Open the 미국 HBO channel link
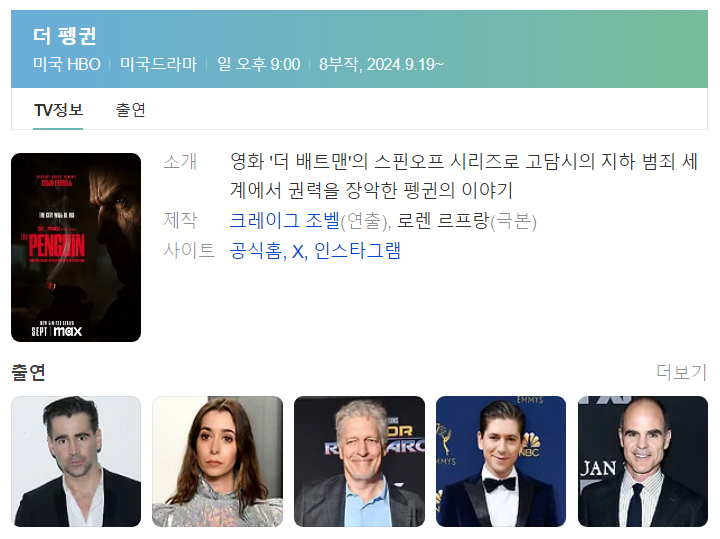 coord(67,64)
